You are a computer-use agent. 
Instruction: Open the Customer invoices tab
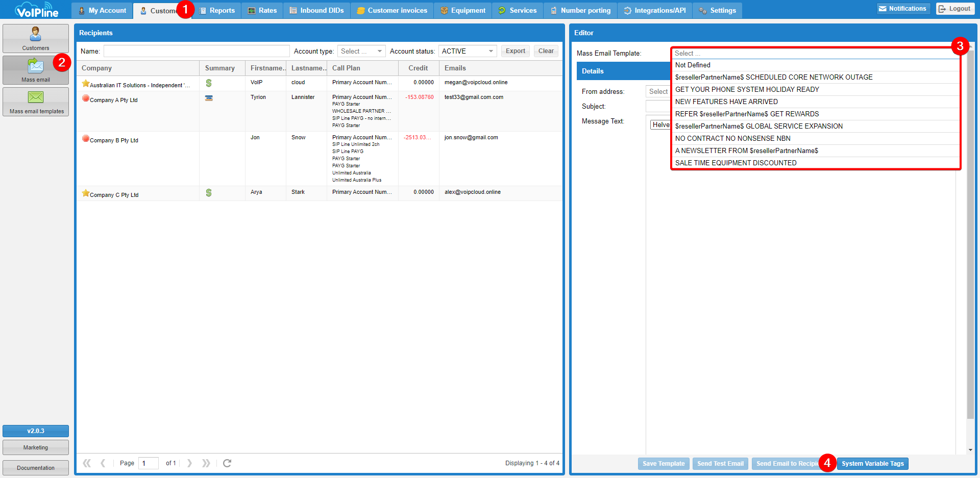(x=392, y=11)
